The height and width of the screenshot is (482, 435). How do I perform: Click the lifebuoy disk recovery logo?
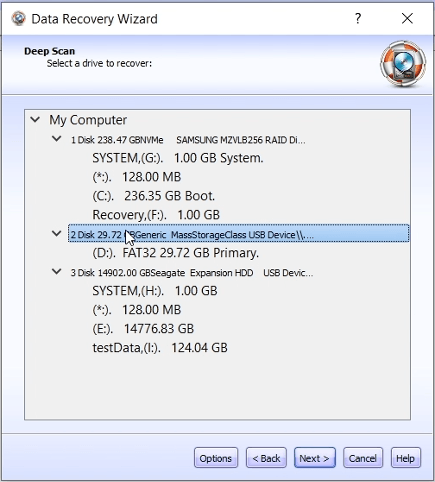point(403,64)
